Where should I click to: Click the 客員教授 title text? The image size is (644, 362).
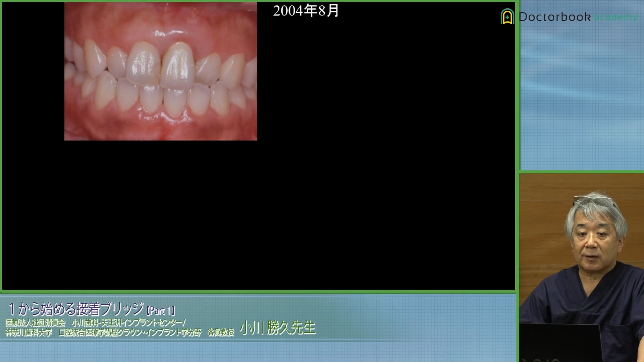[221, 332]
